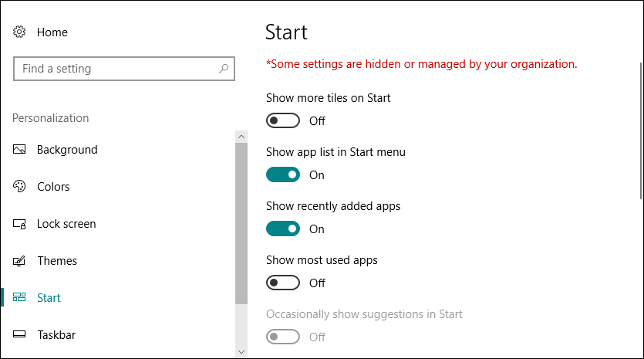Click the Start tiles icon
This screenshot has height=359, width=644.
click(x=20, y=298)
